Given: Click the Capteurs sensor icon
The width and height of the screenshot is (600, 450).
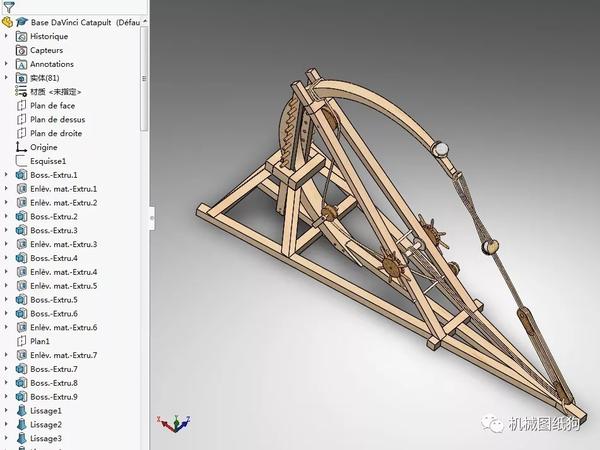Looking at the screenshot, I should pyautogui.click(x=21, y=50).
